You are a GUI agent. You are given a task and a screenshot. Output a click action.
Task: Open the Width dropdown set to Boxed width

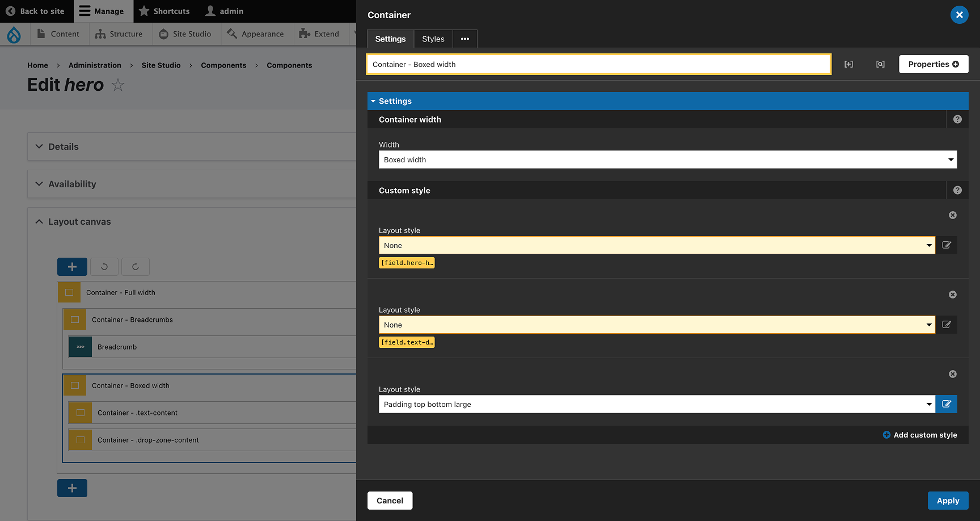[x=668, y=159]
